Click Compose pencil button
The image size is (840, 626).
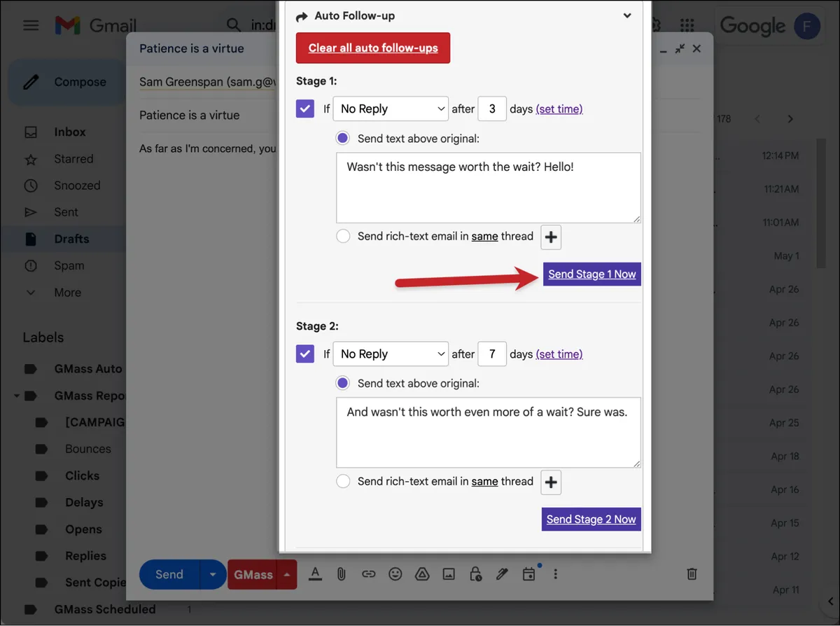(x=66, y=82)
